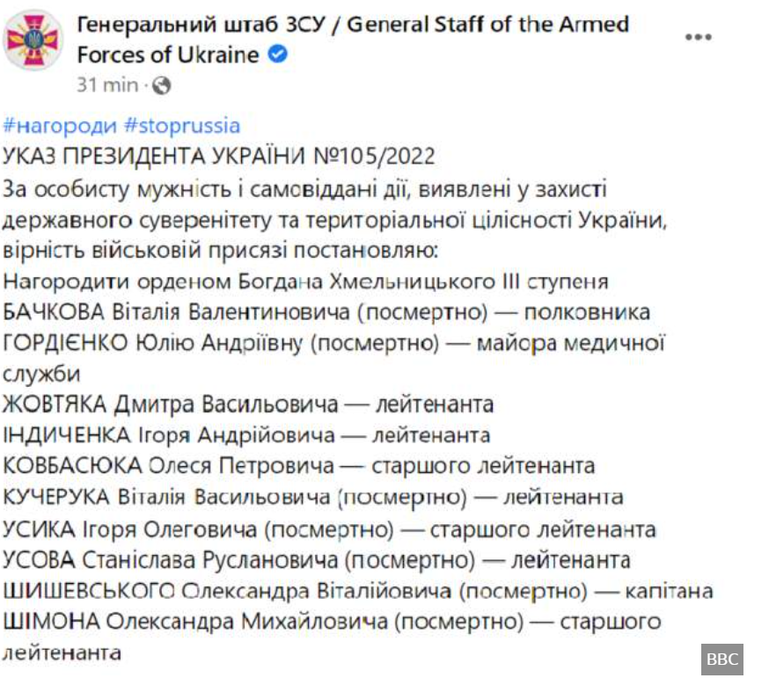
Task: Click the General Staff emblem profile picture
Action: pyautogui.click(x=33, y=40)
